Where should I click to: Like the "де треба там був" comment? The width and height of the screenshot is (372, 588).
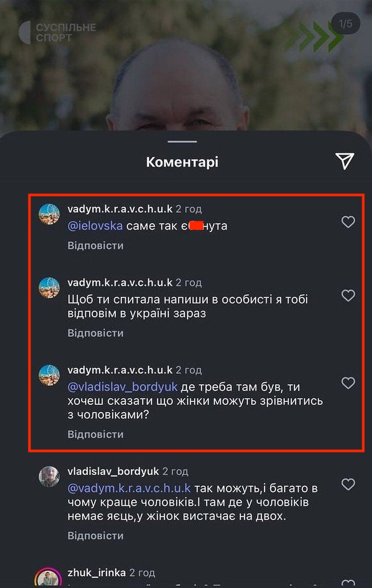tap(348, 383)
